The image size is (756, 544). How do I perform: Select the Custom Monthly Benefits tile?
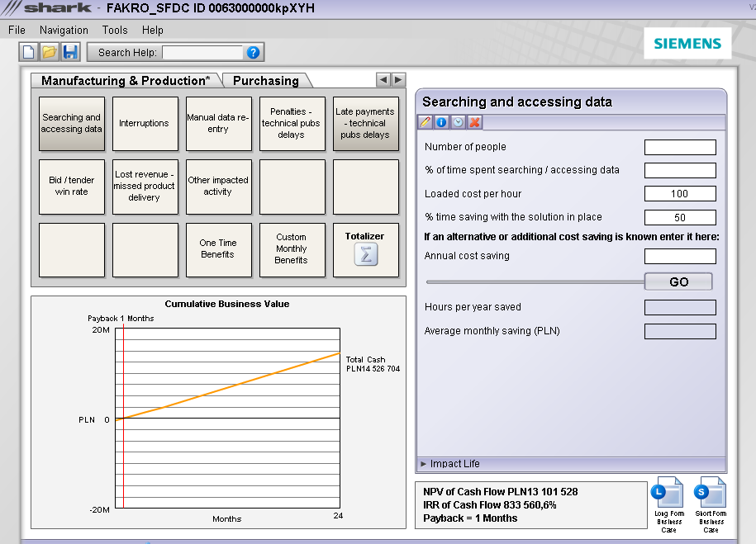tap(292, 249)
